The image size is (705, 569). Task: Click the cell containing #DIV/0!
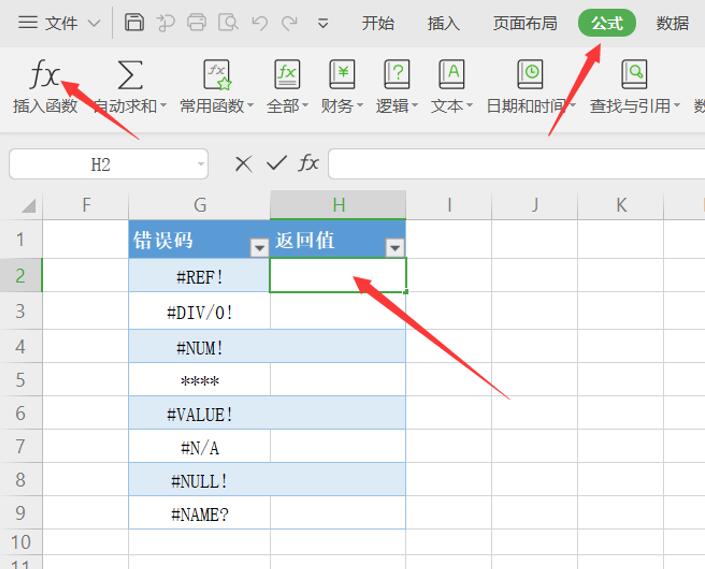click(200, 311)
